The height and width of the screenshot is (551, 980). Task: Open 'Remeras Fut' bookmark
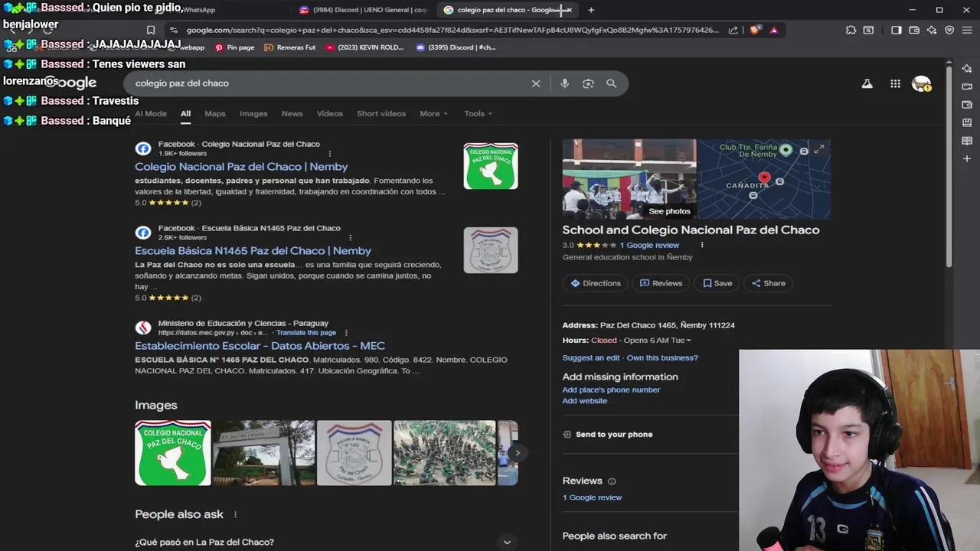pyautogui.click(x=289, y=47)
